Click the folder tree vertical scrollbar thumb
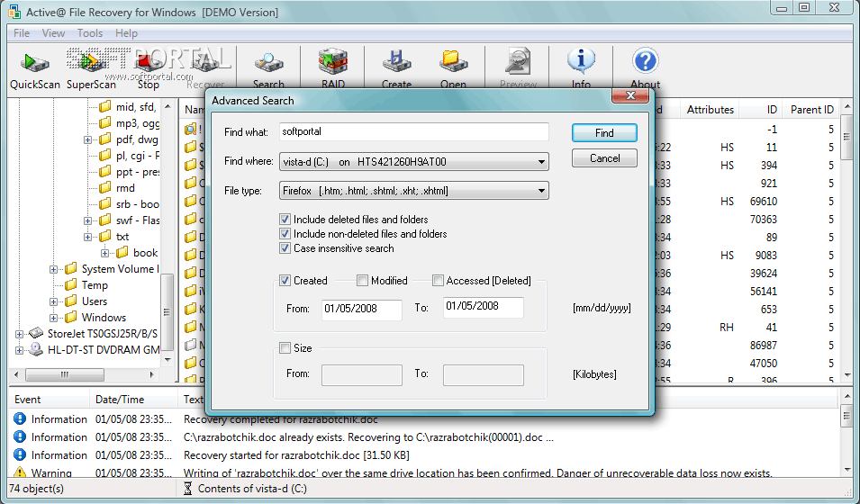 tap(167, 312)
